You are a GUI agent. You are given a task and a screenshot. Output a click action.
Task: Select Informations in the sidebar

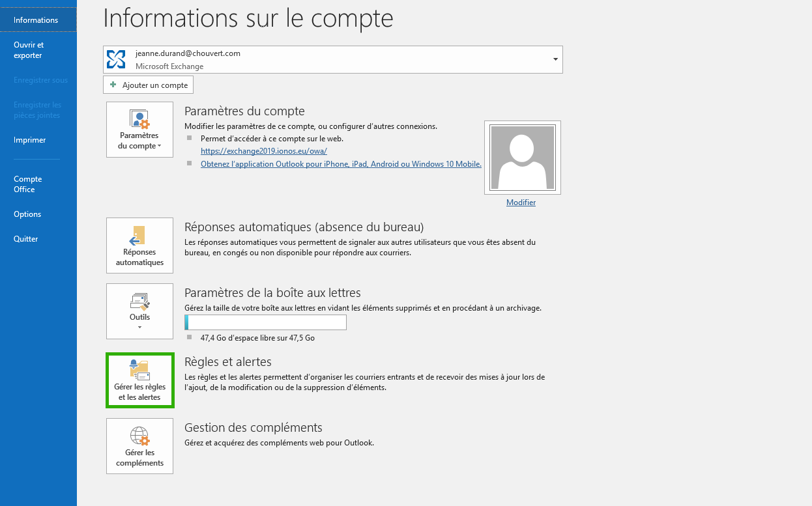[x=38, y=20]
